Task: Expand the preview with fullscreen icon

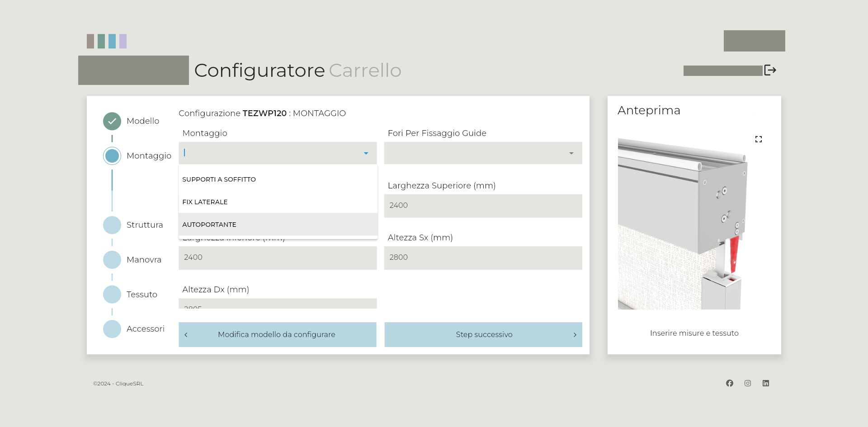Action: coord(759,139)
